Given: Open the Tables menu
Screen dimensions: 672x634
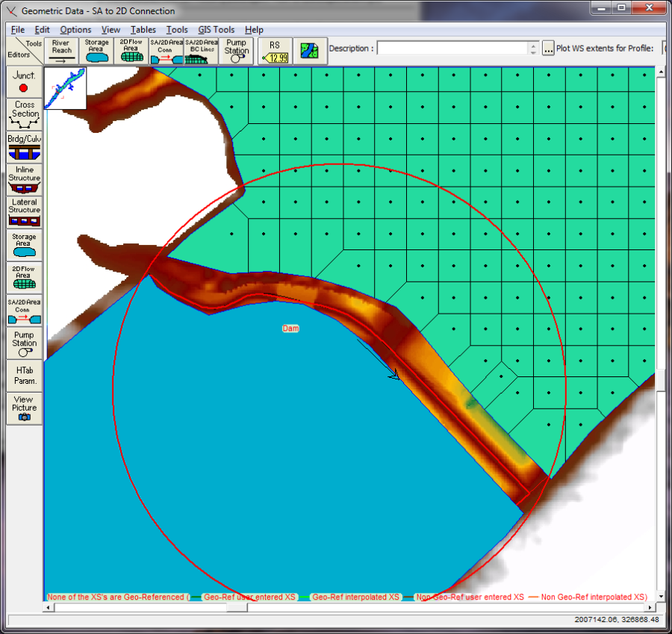Looking at the screenshot, I should [x=144, y=29].
